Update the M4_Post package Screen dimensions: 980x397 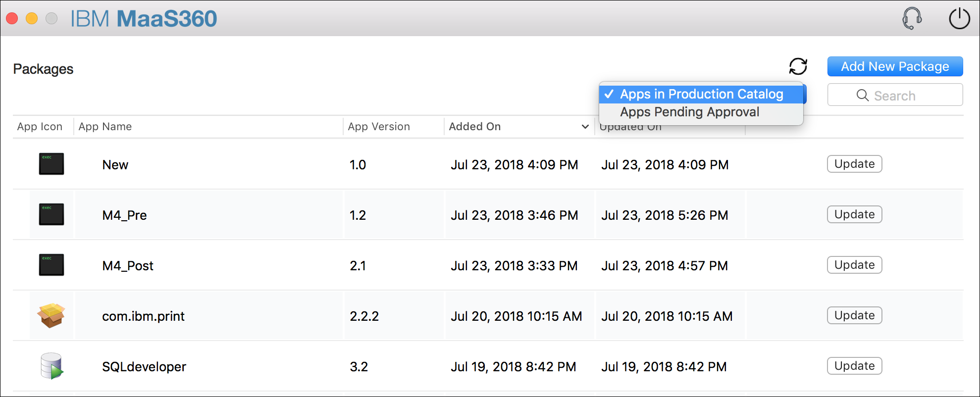[854, 265]
